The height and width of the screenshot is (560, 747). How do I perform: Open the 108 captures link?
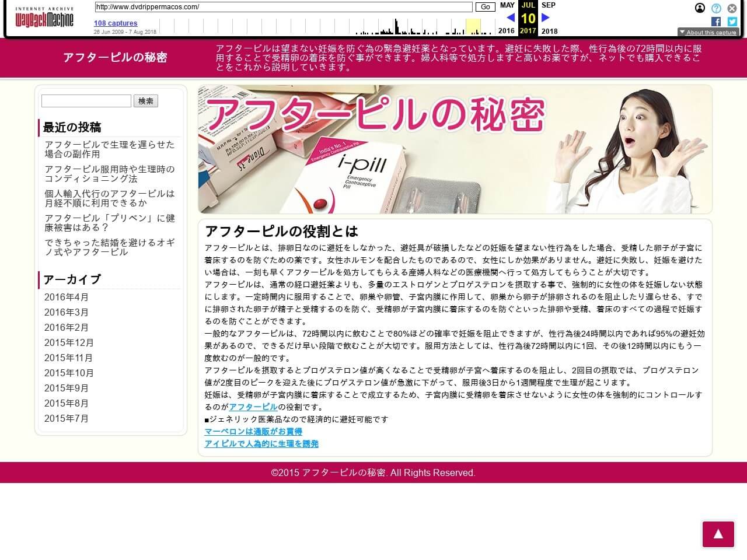pos(116,23)
